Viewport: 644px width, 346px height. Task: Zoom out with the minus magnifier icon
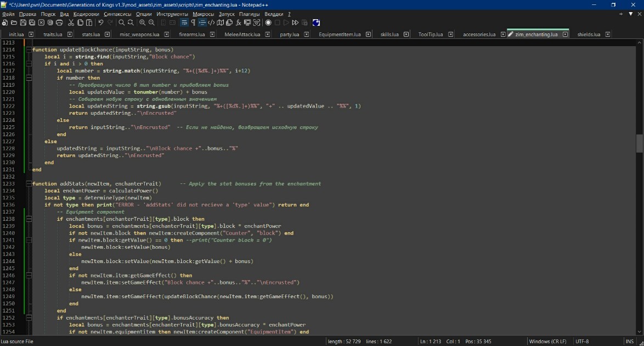[151, 23]
